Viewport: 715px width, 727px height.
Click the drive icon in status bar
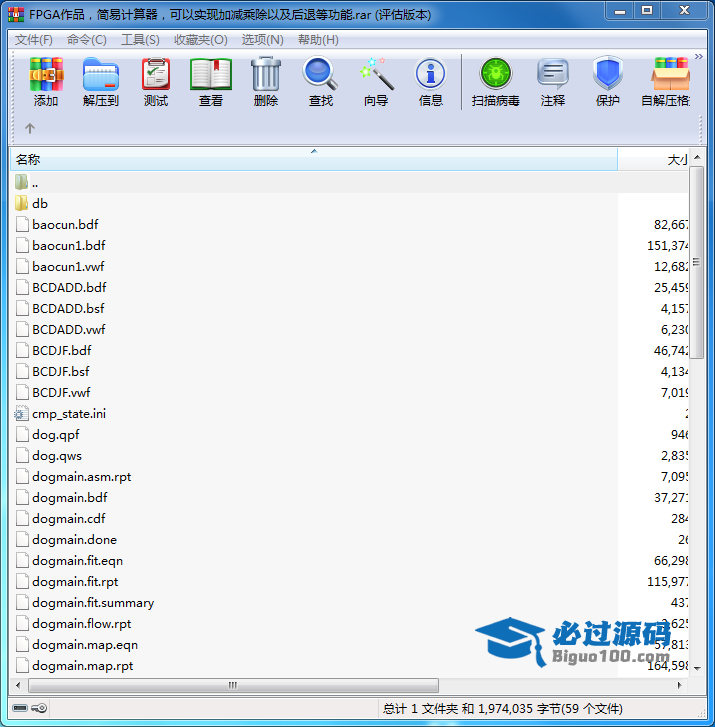20,708
